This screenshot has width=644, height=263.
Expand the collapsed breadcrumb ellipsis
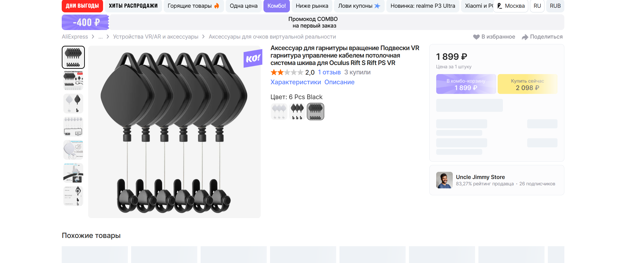coord(101,37)
